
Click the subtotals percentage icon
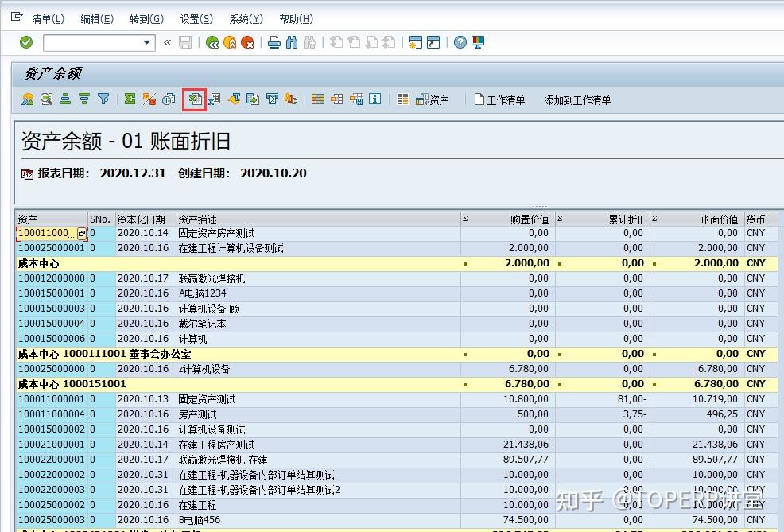click(x=148, y=99)
